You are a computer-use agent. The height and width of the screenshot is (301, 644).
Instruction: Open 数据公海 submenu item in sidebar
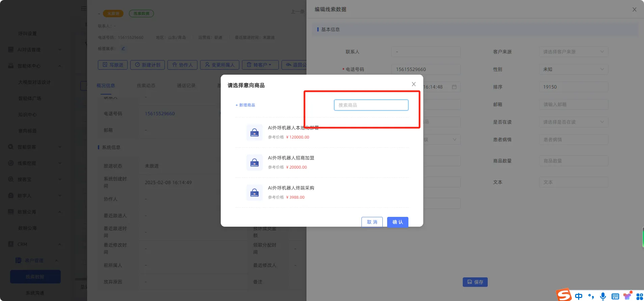[27, 228]
